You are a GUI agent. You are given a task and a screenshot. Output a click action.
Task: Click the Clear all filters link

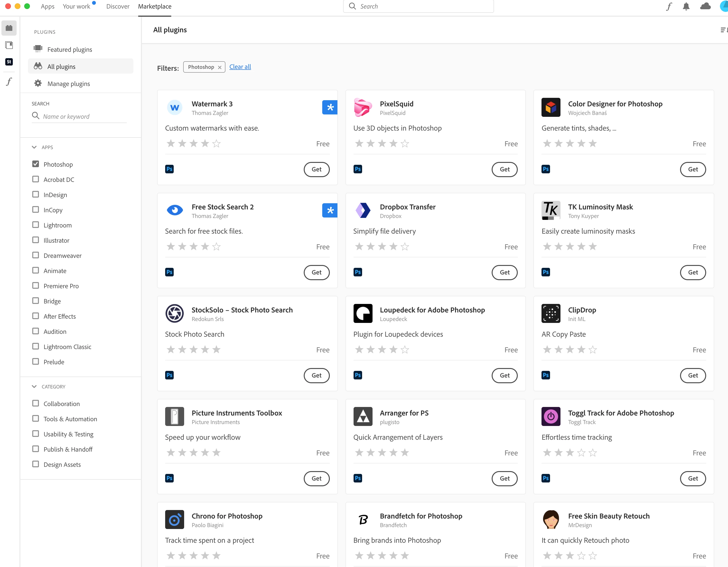tap(240, 67)
